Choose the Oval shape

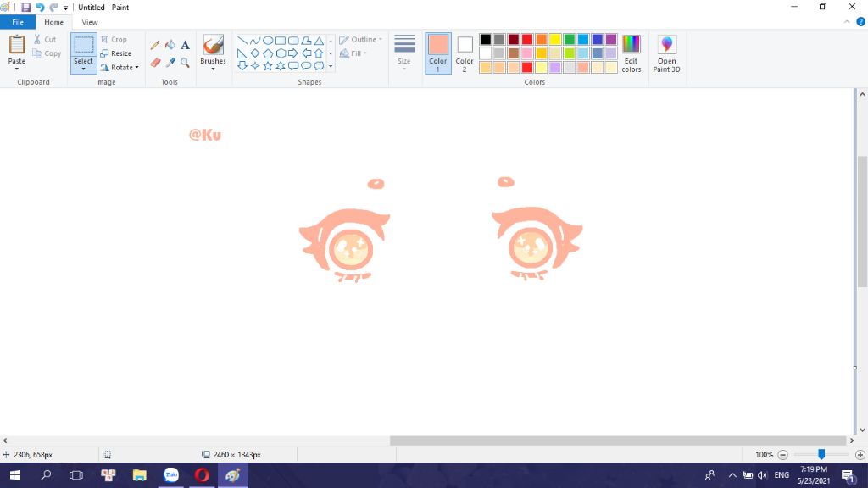[x=267, y=41]
